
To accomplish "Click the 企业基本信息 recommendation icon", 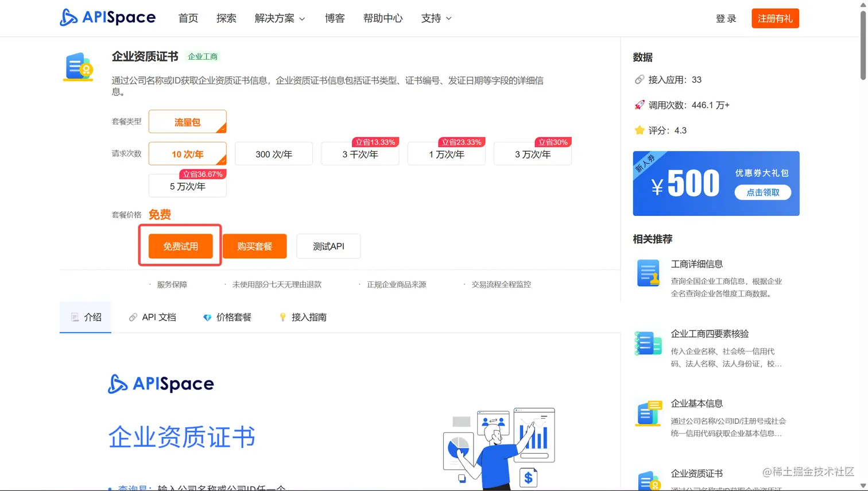I will pos(648,413).
